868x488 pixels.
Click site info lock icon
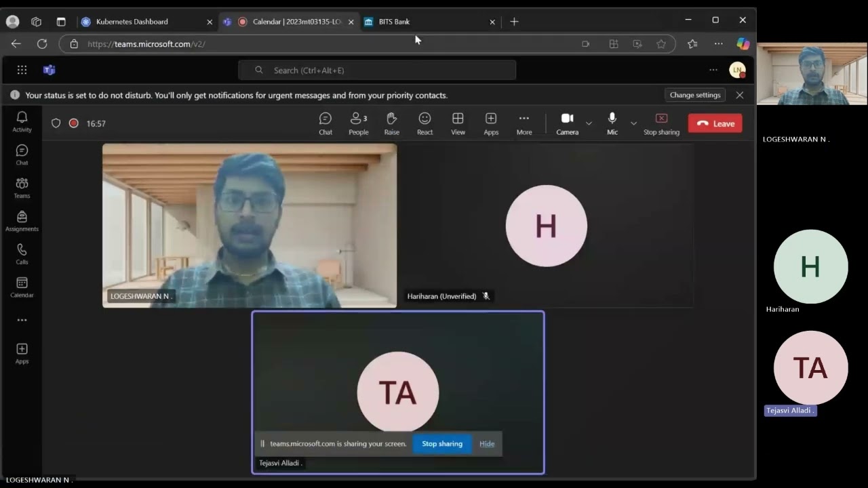pyautogui.click(x=74, y=44)
